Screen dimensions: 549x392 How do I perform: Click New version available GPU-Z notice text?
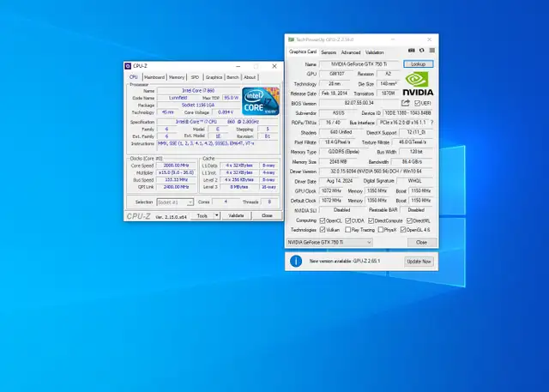click(x=345, y=261)
